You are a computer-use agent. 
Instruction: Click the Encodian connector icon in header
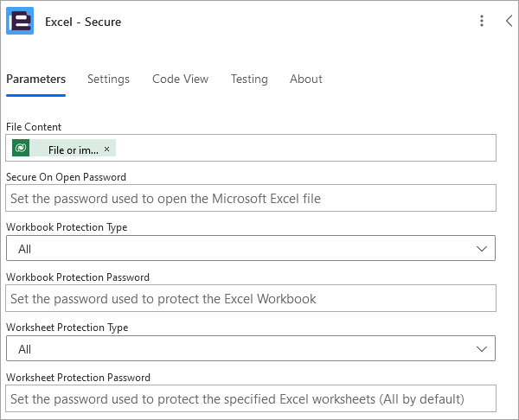[20, 21]
